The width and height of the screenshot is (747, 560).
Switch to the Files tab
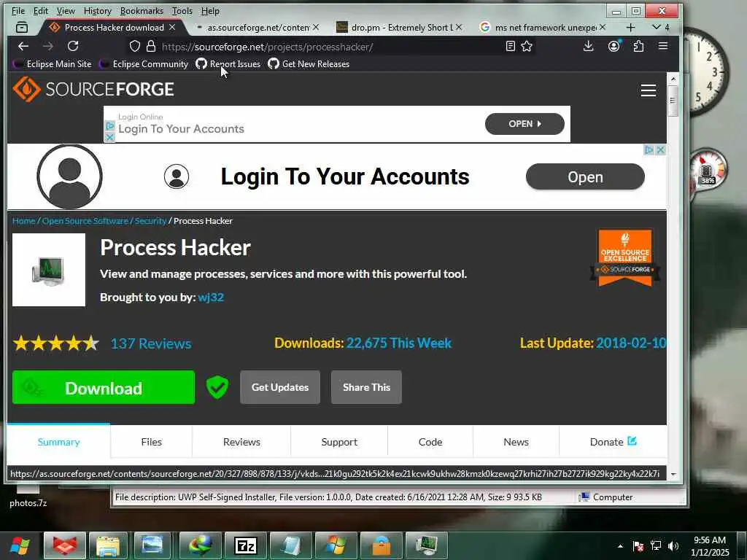[152, 442]
